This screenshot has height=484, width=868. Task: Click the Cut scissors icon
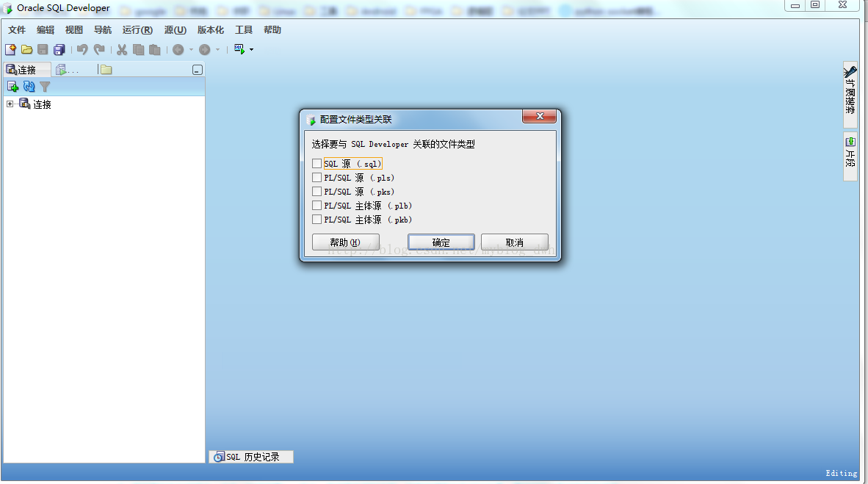tap(122, 50)
